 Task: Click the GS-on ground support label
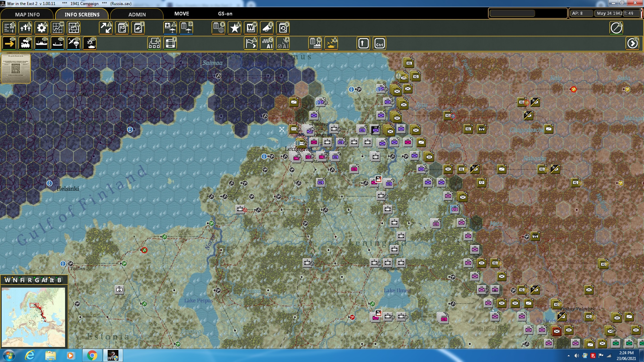tap(225, 14)
